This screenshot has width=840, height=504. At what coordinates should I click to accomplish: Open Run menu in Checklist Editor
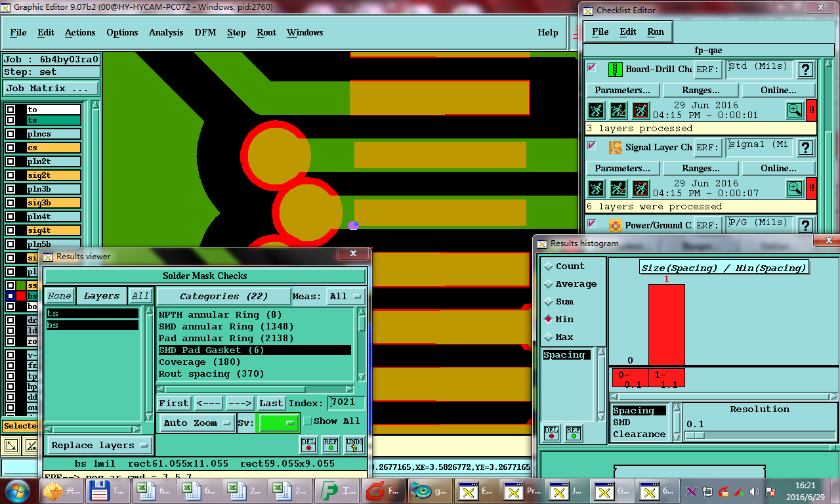click(x=656, y=31)
